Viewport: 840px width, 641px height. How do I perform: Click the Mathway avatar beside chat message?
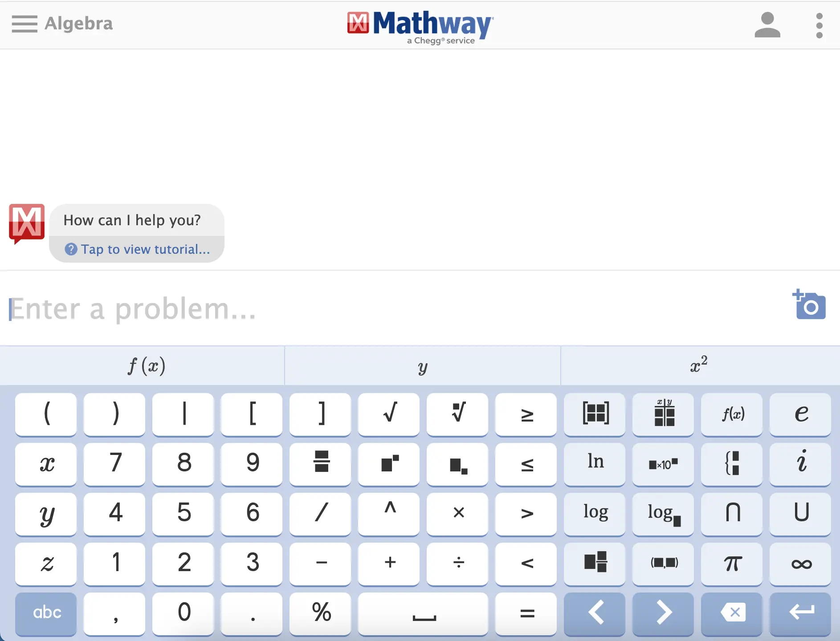pyautogui.click(x=26, y=223)
